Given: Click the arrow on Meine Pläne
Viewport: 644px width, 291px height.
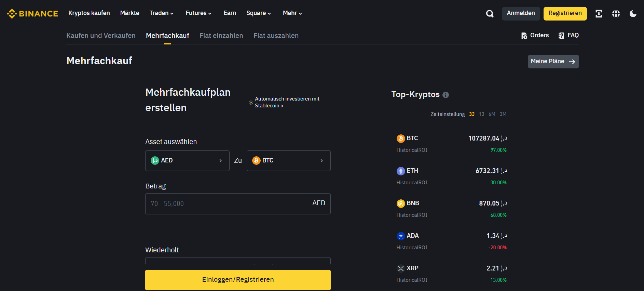Looking at the screenshot, I should (x=572, y=62).
